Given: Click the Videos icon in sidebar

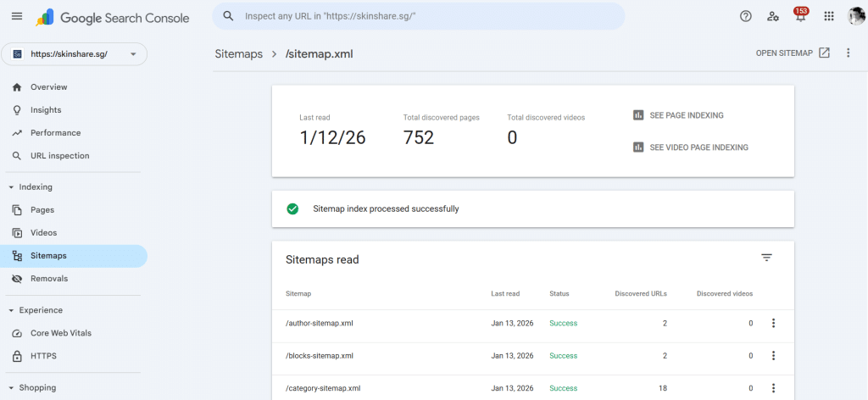Looking at the screenshot, I should click(x=17, y=233).
